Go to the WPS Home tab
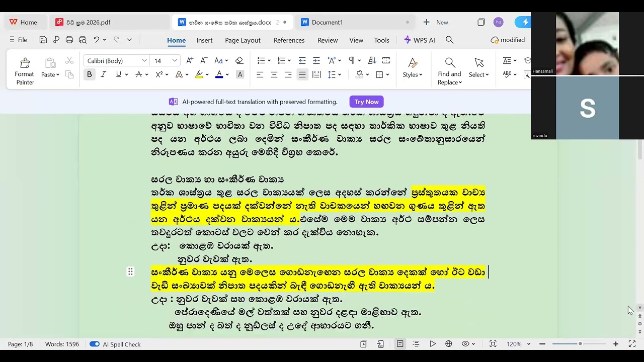 click(24, 22)
